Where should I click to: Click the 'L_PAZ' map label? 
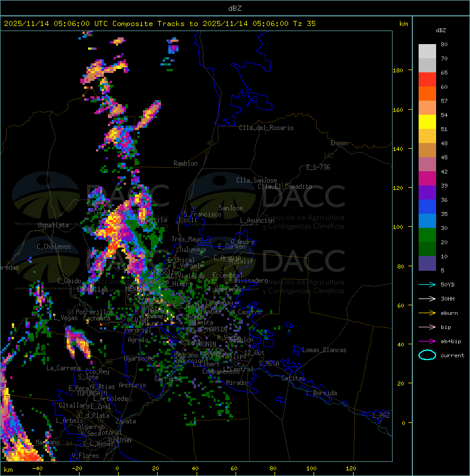pos(381,416)
